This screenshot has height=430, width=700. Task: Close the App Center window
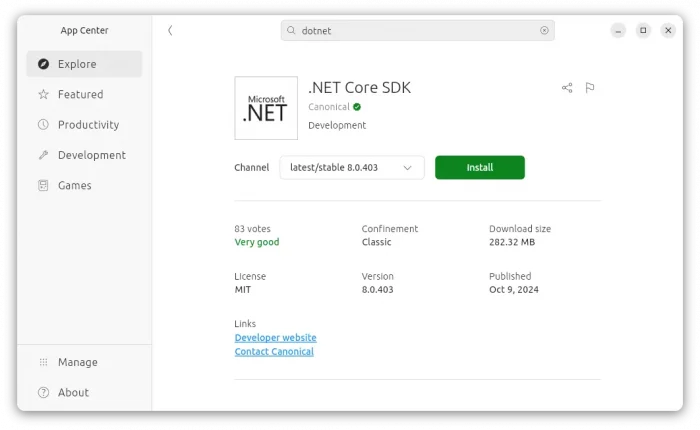click(668, 30)
